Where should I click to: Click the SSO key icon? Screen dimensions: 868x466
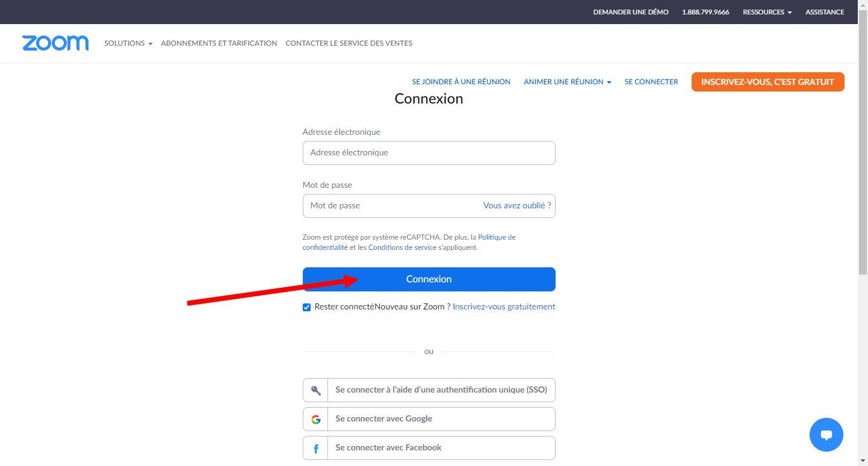315,390
